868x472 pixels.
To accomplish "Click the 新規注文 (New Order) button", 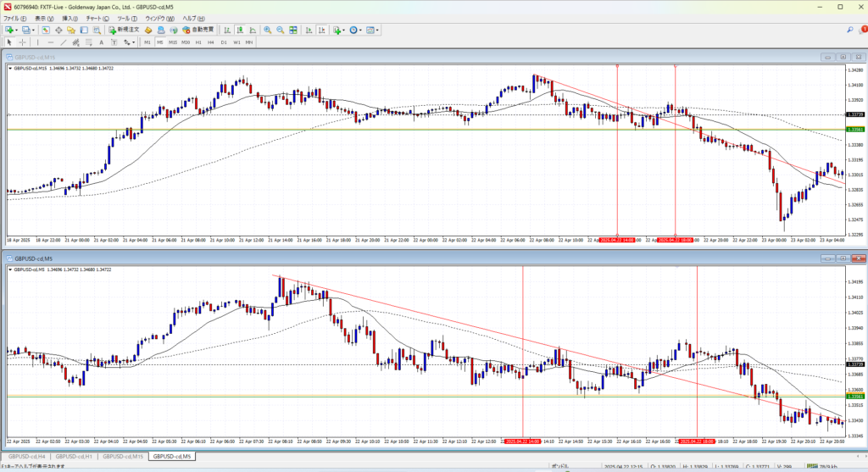I will point(123,30).
